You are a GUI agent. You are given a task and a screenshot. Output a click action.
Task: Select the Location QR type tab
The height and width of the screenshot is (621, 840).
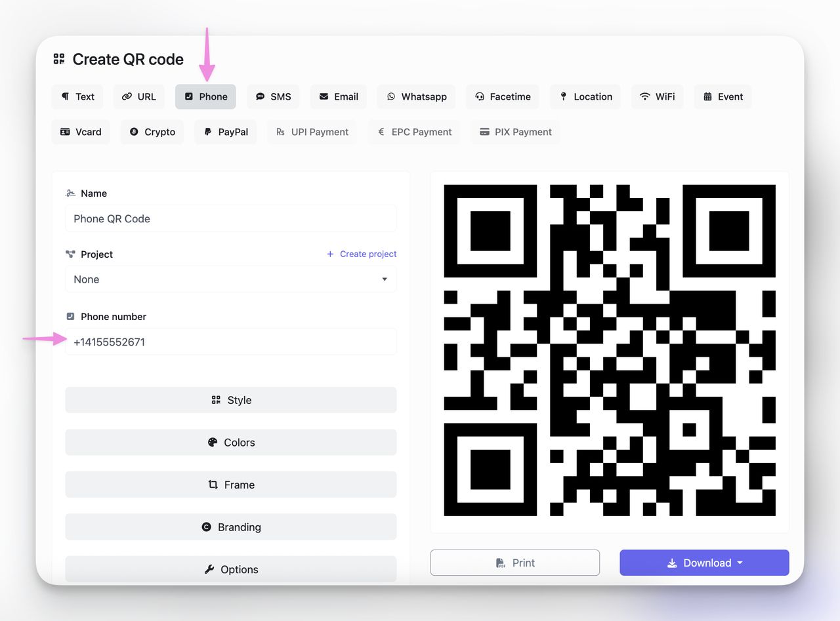(x=585, y=96)
